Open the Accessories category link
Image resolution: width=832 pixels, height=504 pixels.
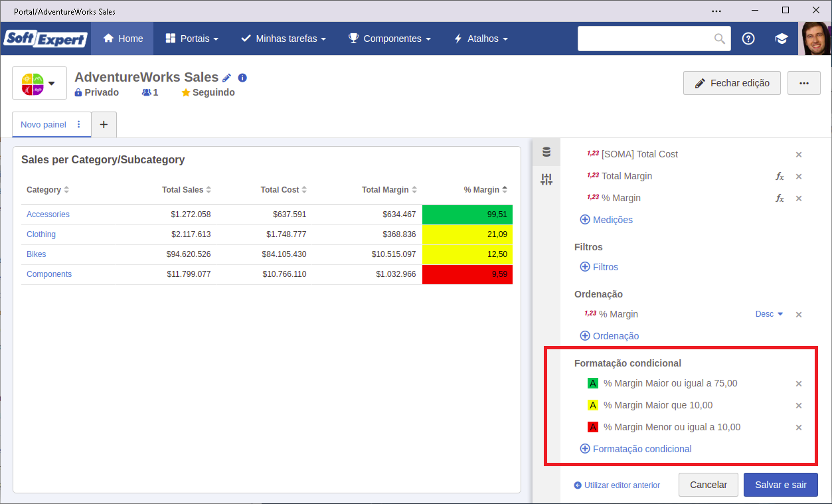tap(48, 214)
